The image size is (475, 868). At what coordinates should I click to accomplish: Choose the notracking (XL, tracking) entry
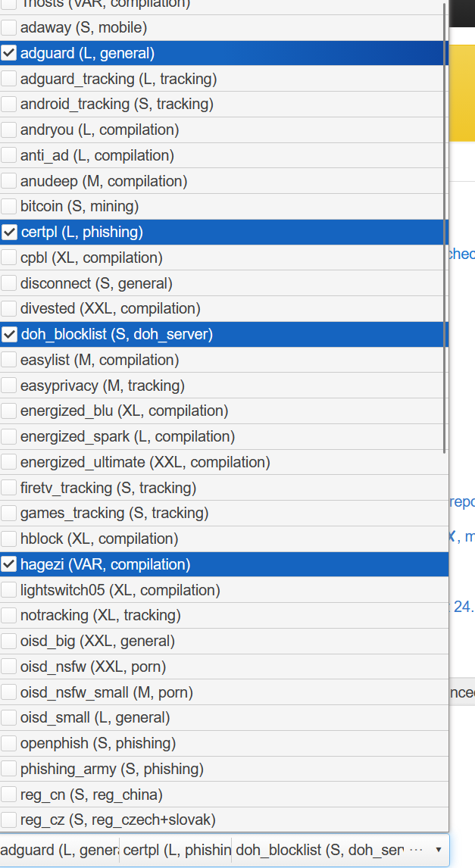pyautogui.click(x=100, y=615)
